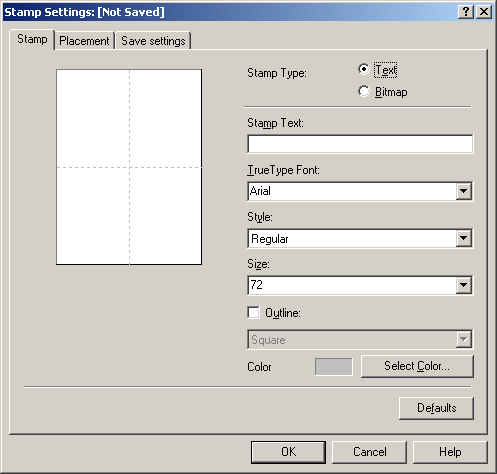Click the Select Color... button
The height and width of the screenshot is (474, 497).
[417, 366]
